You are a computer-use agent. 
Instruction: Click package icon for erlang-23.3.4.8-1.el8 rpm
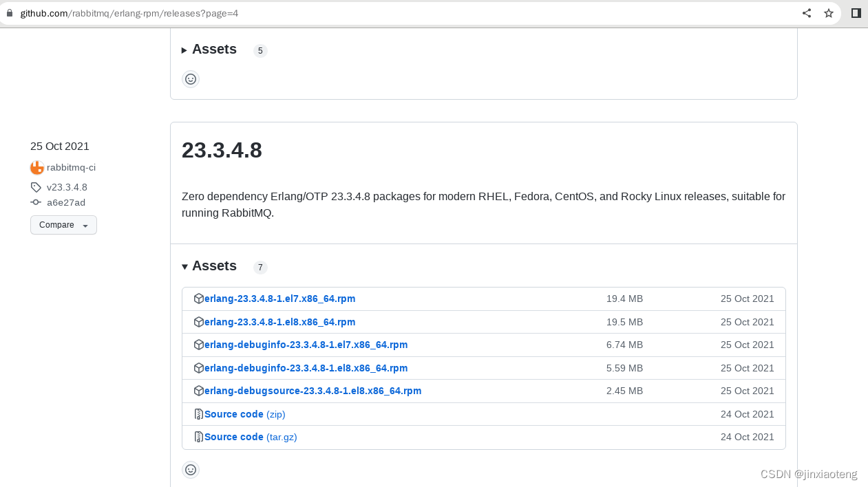coord(199,322)
